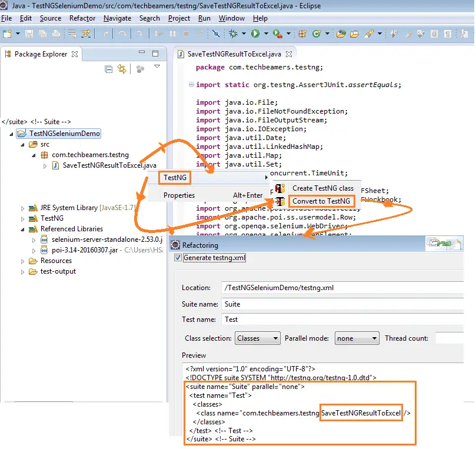The width and height of the screenshot is (476, 449).
Task: Open the Package Explorer view menu triangle
Action: pyautogui.click(x=157, y=66)
